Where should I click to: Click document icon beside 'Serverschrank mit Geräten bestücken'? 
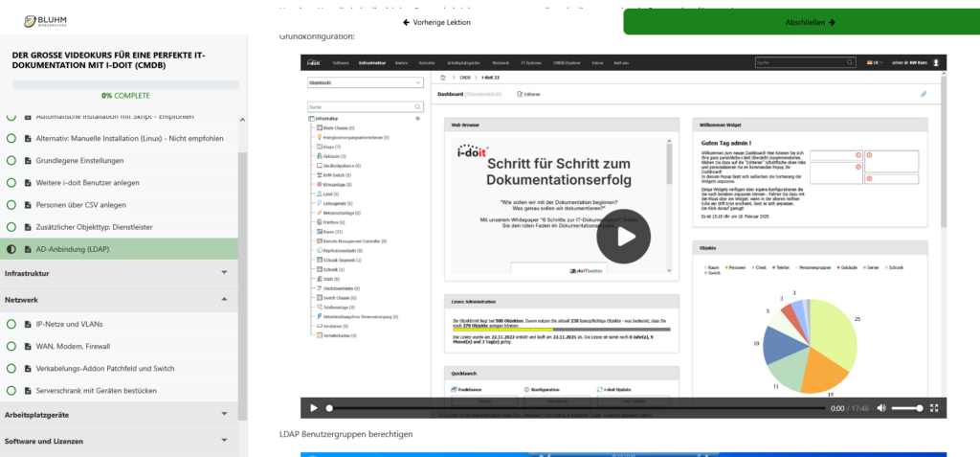27,391
